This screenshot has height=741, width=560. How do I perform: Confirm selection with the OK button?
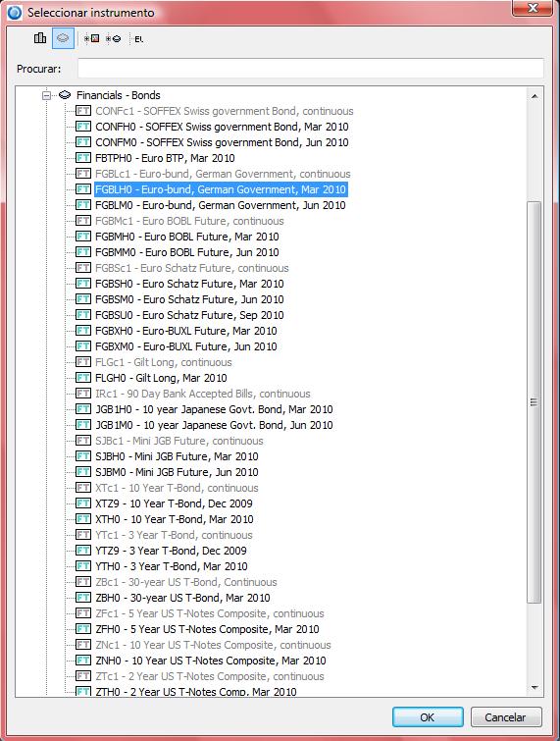(428, 716)
